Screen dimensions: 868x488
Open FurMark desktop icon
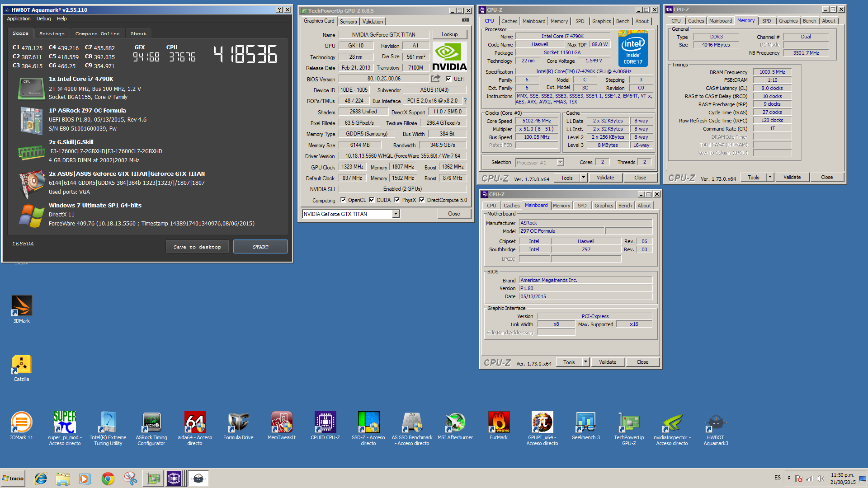coord(499,426)
